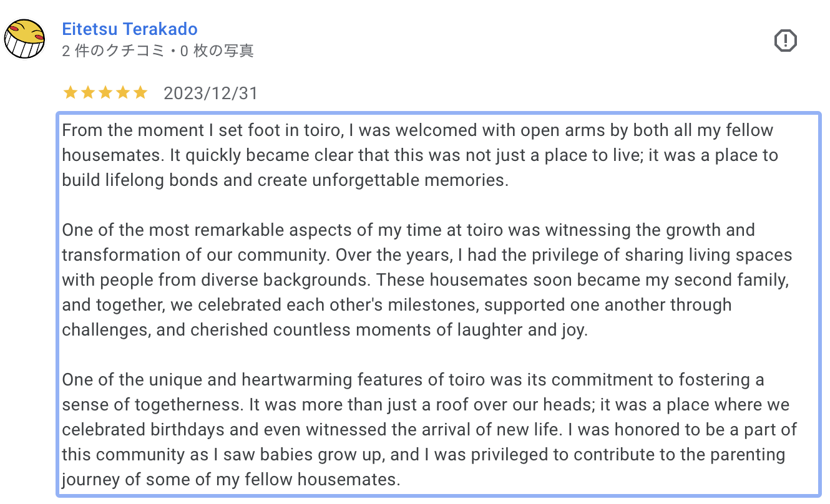Click the third star of the rating
The height and width of the screenshot is (504, 830).
(x=105, y=93)
